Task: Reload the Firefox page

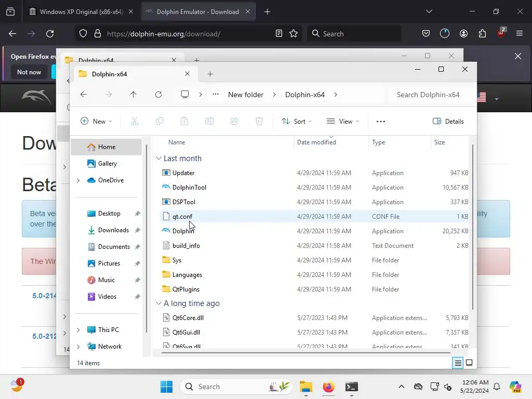Action: tap(50, 34)
